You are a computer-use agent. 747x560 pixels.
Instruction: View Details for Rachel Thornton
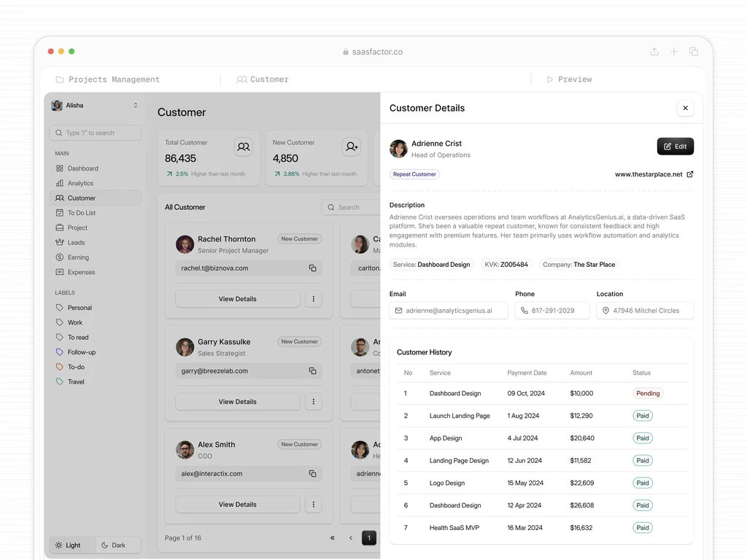click(x=238, y=299)
